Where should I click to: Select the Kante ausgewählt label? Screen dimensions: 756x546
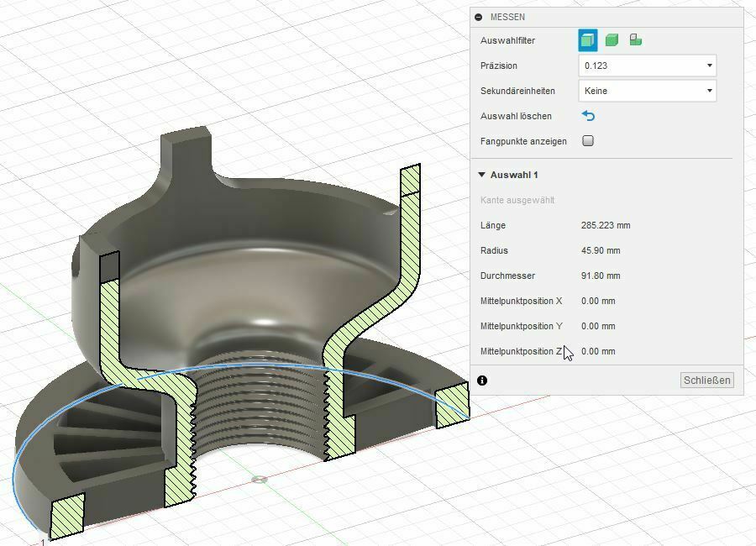[x=516, y=200]
